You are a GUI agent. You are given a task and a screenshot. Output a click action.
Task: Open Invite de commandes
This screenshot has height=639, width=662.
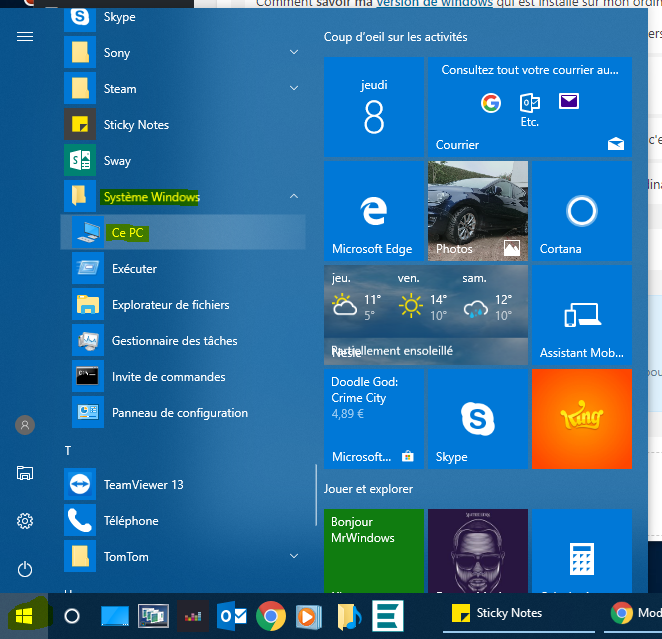pos(183,376)
